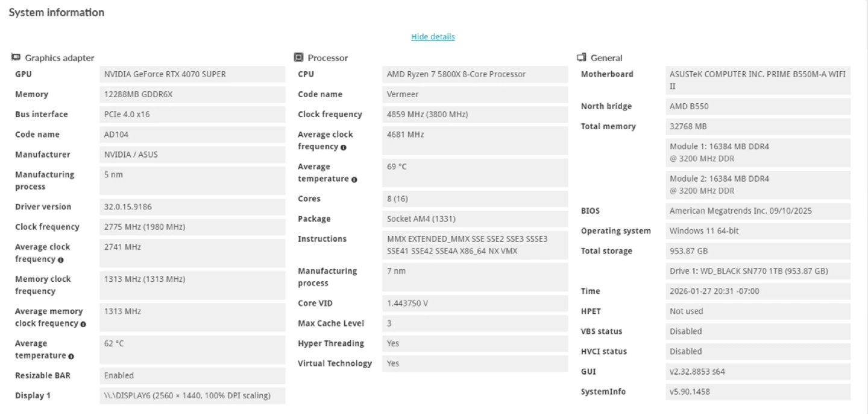Click the General section computer icon
868x414 pixels.
point(582,57)
